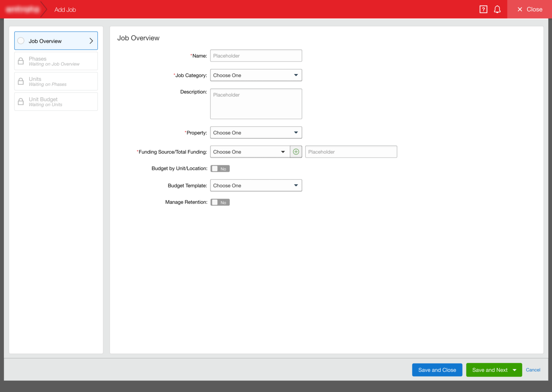Viewport: 552px width, 392px height.
Task: Open the Budget Template dropdown
Action: tap(256, 186)
